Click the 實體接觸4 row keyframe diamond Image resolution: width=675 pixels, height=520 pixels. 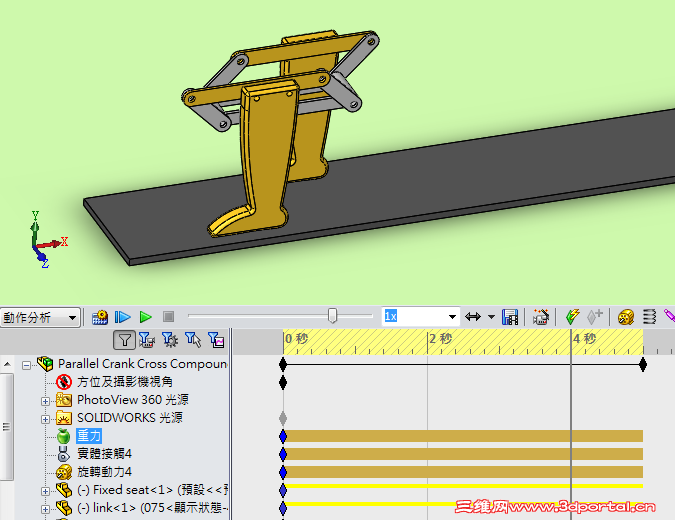coord(283,454)
